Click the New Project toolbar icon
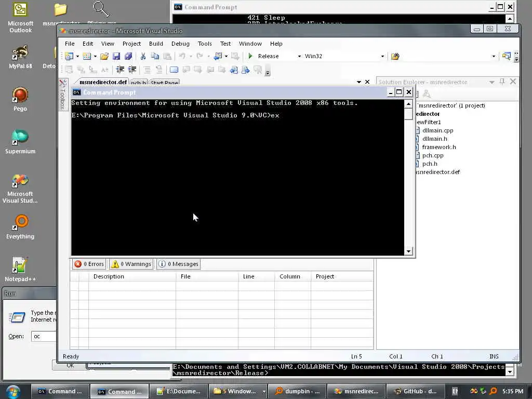 click(x=69, y=56)
